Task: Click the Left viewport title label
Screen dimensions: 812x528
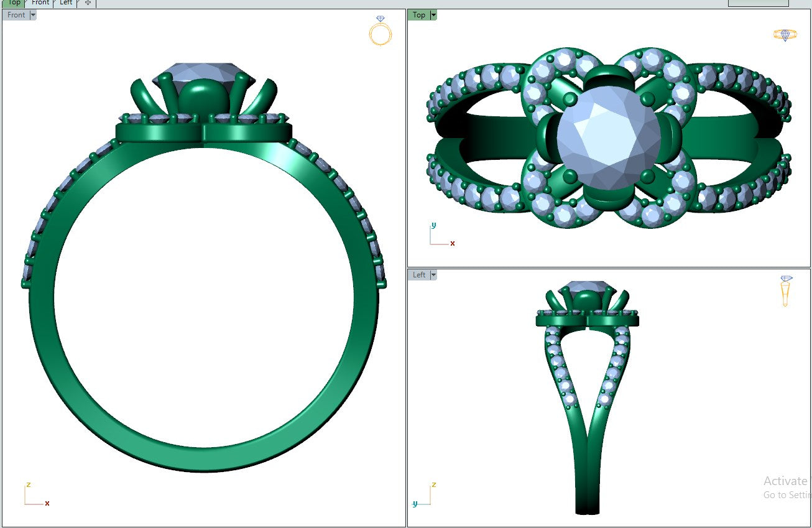Action: click(x=419, y=275)
